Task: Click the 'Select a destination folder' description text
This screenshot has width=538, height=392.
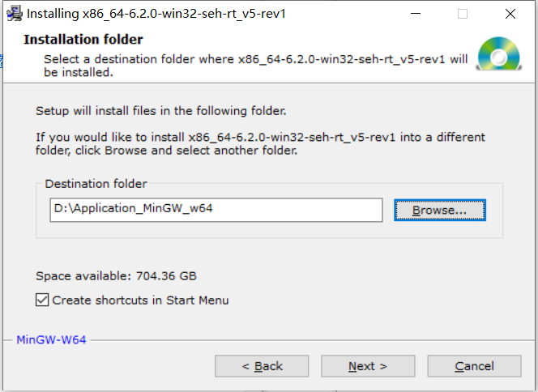Action: tap(255, 66)
